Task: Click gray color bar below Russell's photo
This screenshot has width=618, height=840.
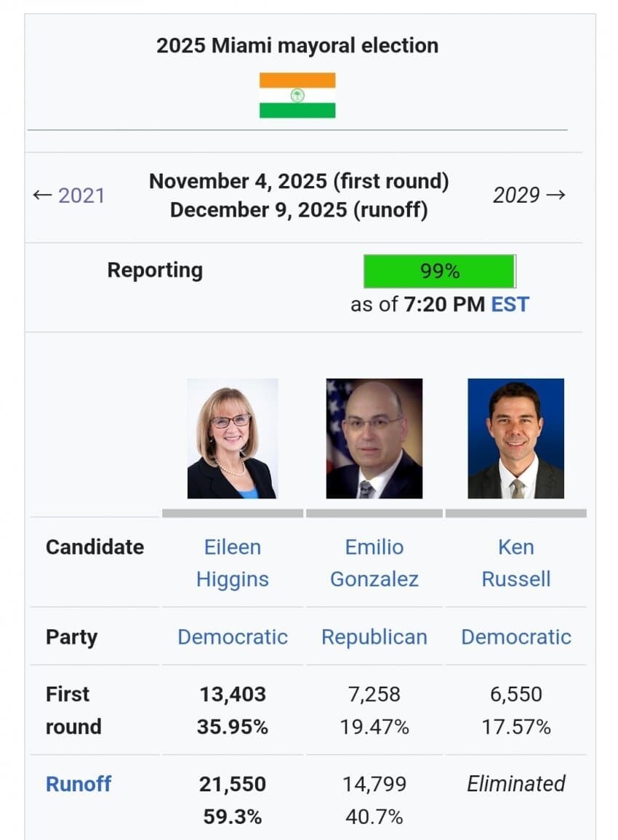Action: point(516,513)
